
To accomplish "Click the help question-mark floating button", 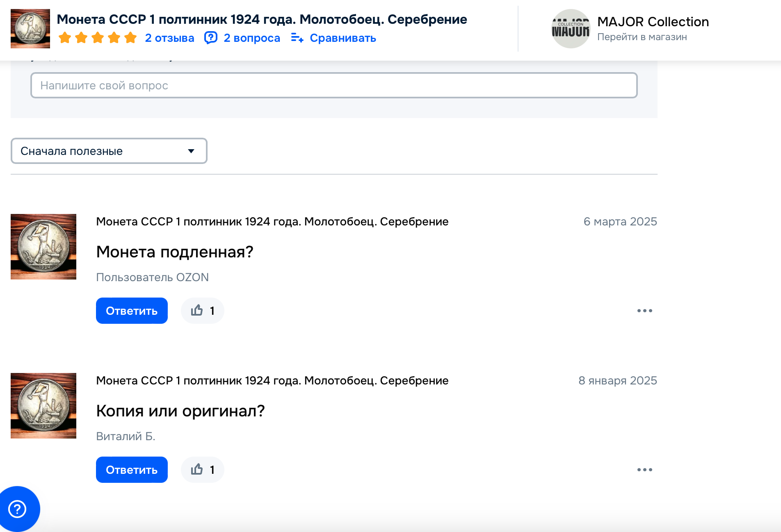I will (x=17, y=509).
